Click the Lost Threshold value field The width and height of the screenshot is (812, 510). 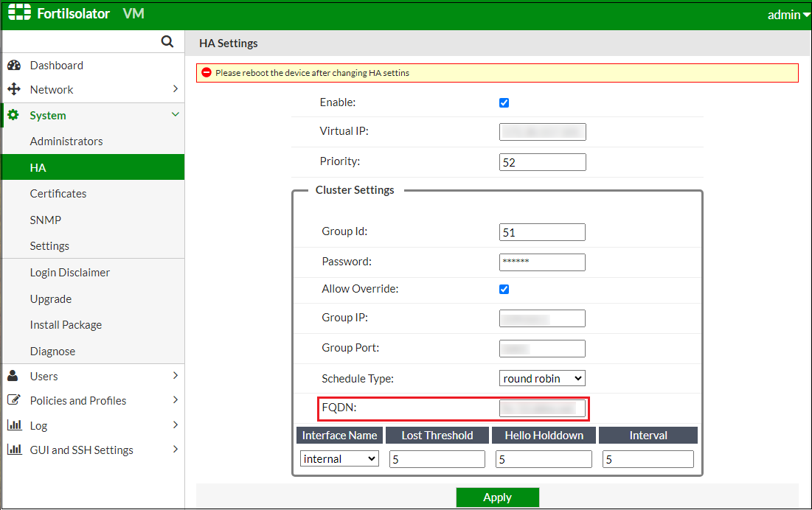pos(437,459)
